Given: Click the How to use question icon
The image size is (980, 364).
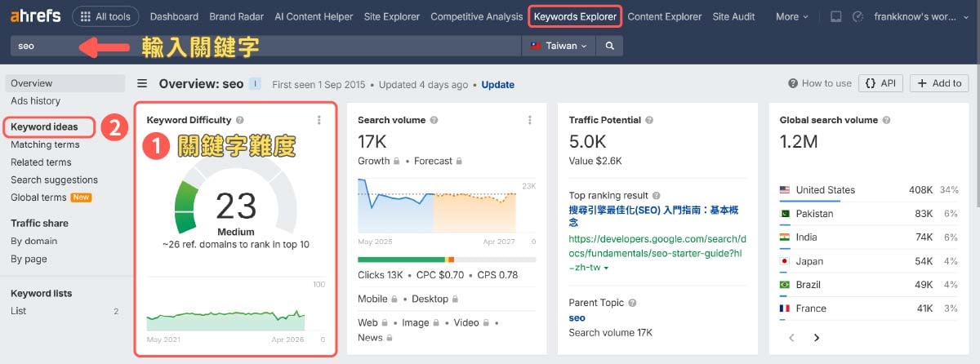Looking at the screenshot, I should tap(792, 83).
